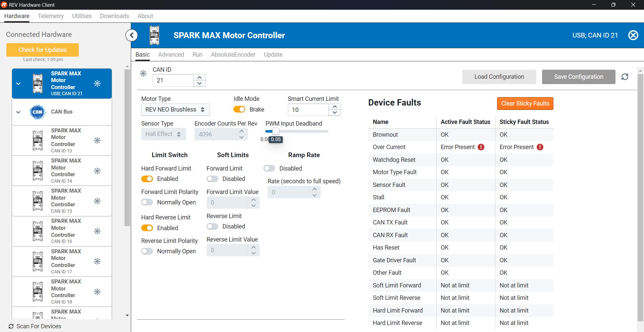
Task: Click the Smart Current Limit input field
Action: point(308,110)
